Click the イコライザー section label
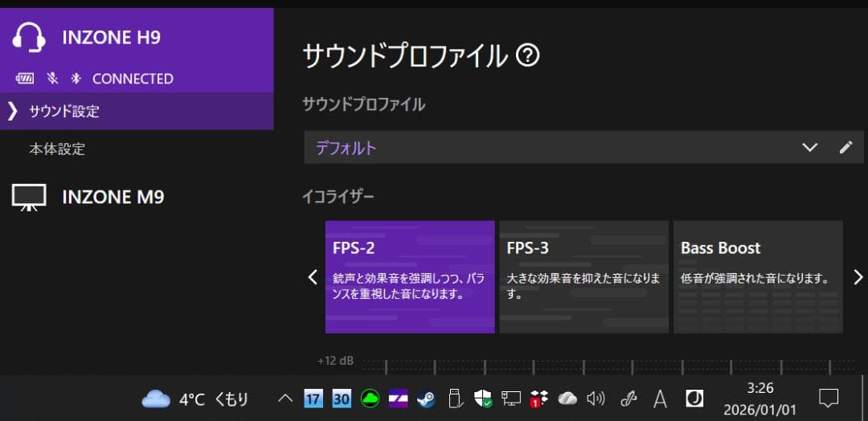This screenshot has width=868, height=421. (x=338, y=196)
